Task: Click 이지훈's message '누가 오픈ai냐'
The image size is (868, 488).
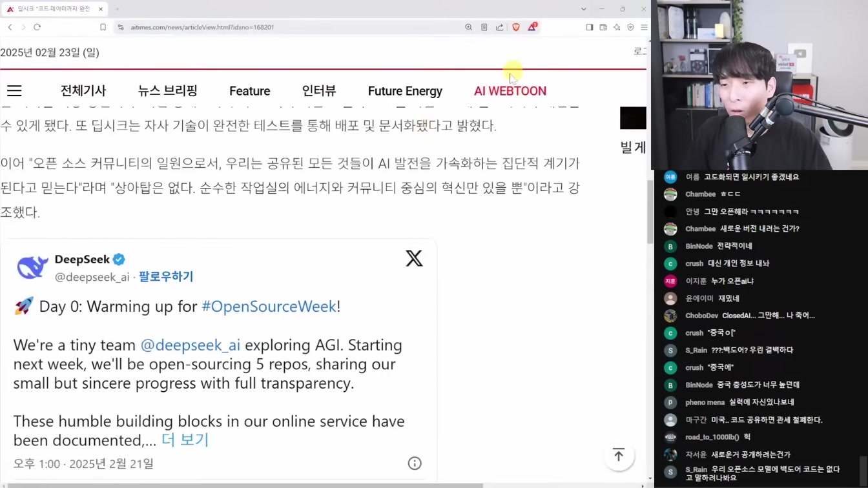Action: pos(732,281)
